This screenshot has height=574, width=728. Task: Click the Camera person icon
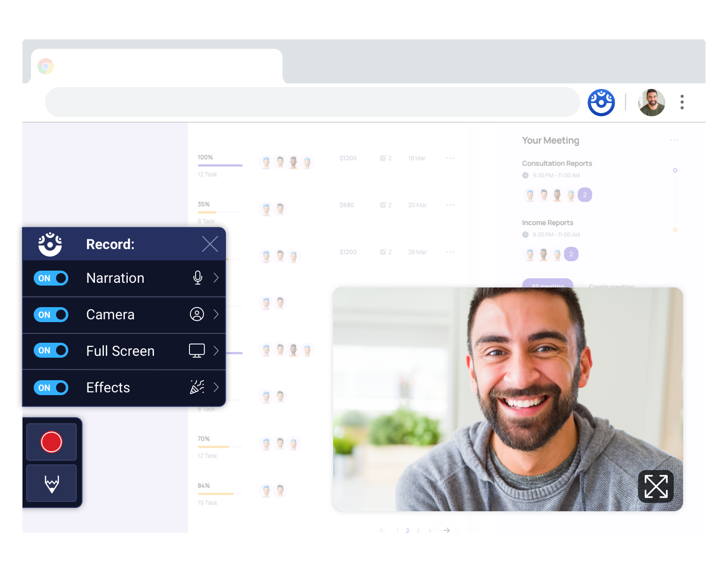pyautogui.click(x=197, y=314)
